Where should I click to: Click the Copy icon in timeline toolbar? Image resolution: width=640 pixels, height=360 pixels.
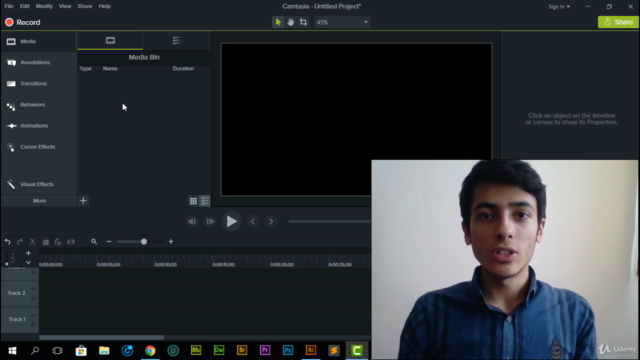pyautogui.click(x=45, y=242)
